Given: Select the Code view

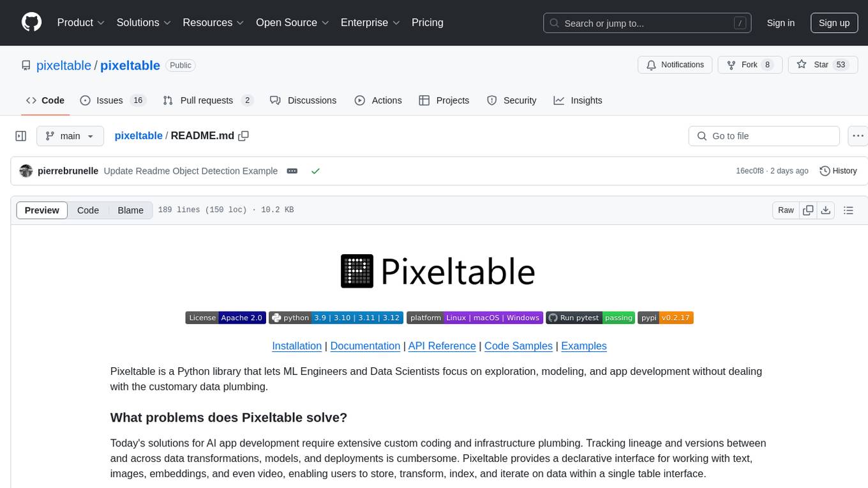Looking at the screenshot, I should point(88,210).
